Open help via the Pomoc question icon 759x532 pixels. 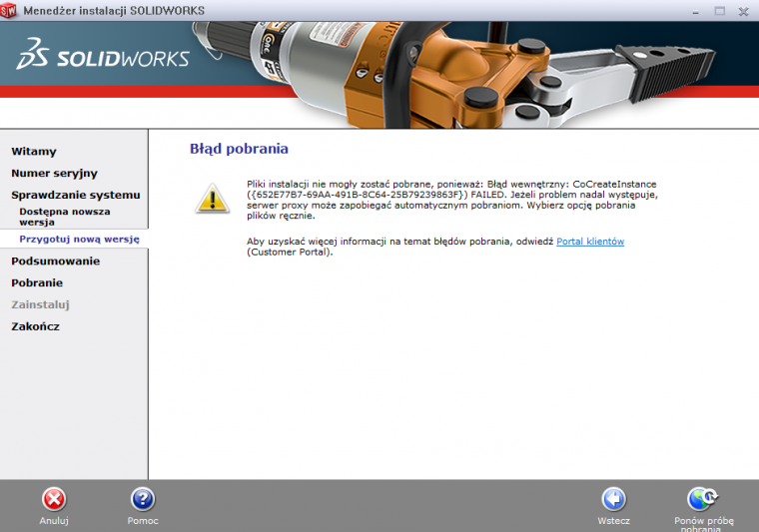pos(143,499)
